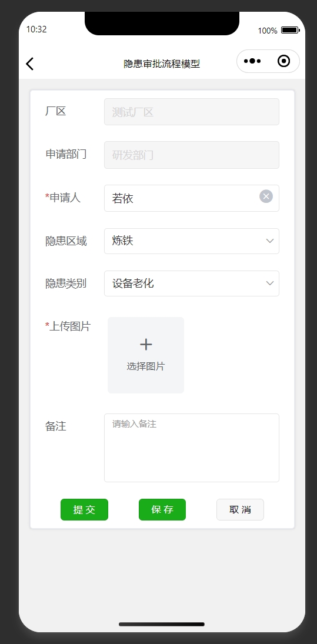Click the 上传图片 label

pos(70,326)
